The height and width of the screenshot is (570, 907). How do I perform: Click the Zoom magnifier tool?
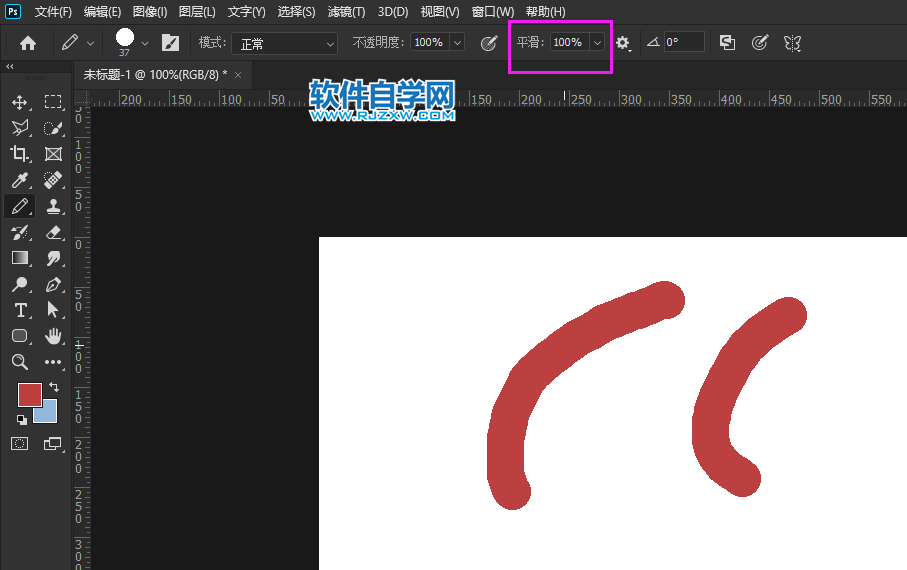point(19,362)
